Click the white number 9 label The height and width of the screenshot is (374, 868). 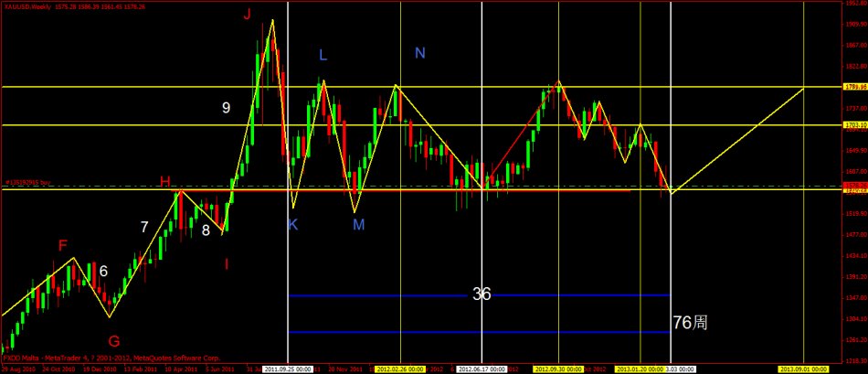click(x=226, y=108)
